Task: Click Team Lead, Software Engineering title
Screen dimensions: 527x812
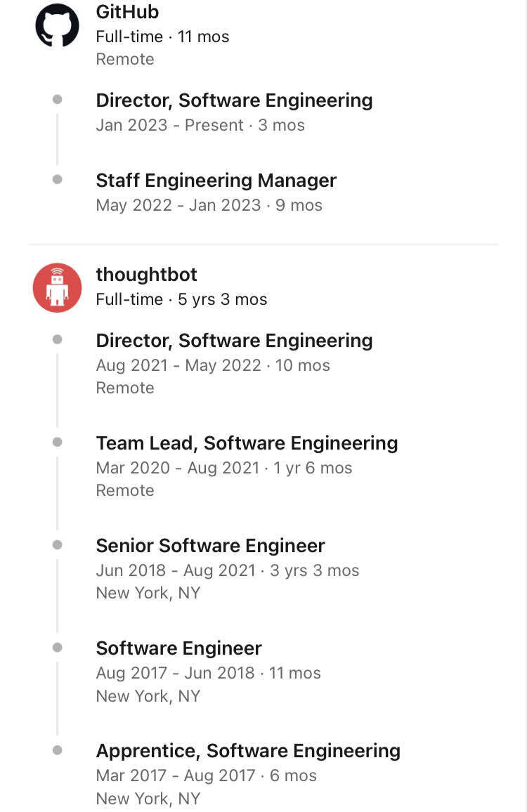Action: [x=247, y=443]
